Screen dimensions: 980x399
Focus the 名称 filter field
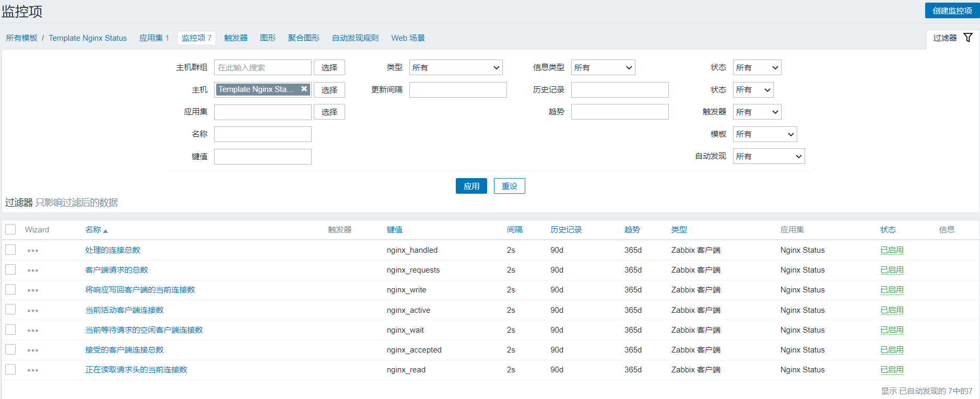pos(263,134)
